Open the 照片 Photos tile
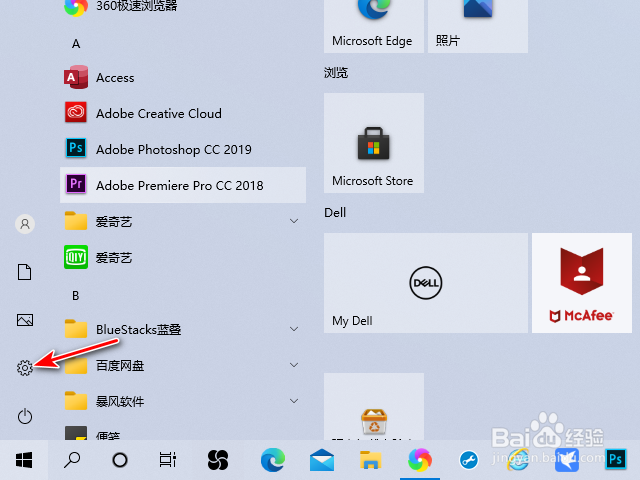The height and width of the screenshot is (480, 640). click(478, 26)
